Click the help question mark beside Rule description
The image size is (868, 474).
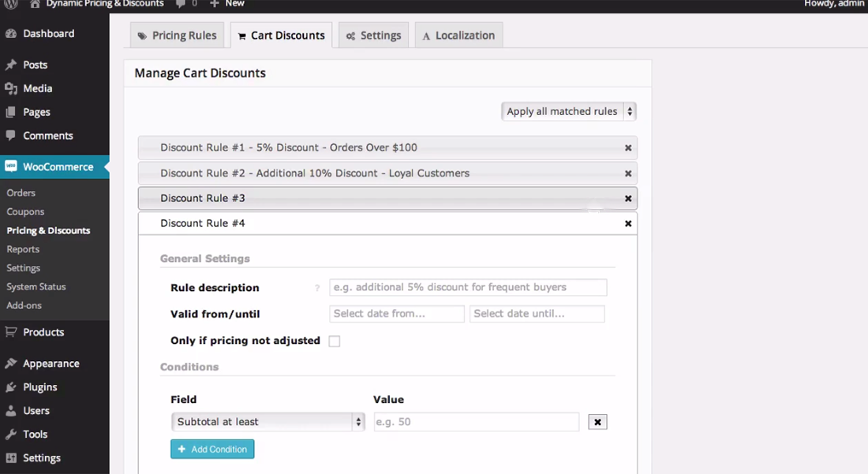tap(317, 289)
